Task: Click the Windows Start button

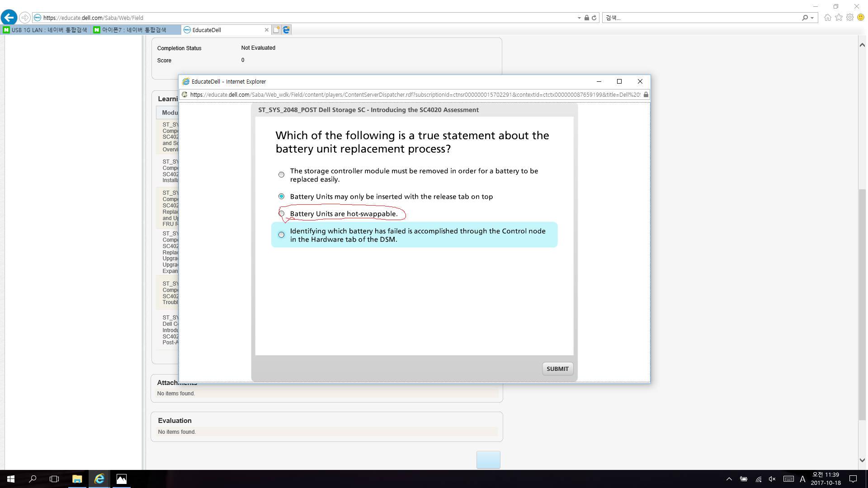Action: 11,479
